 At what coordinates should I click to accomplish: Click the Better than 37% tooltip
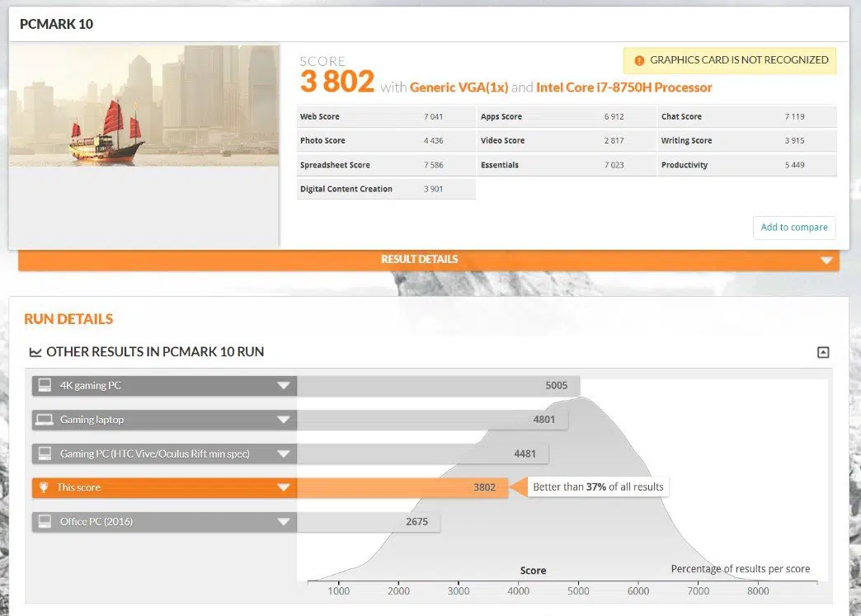(x=598, y=487)
